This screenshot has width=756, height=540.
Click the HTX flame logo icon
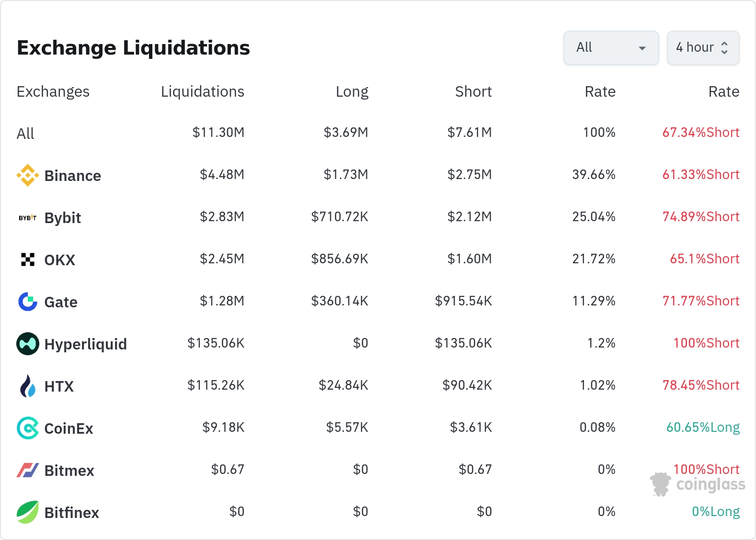click(28, 386)
